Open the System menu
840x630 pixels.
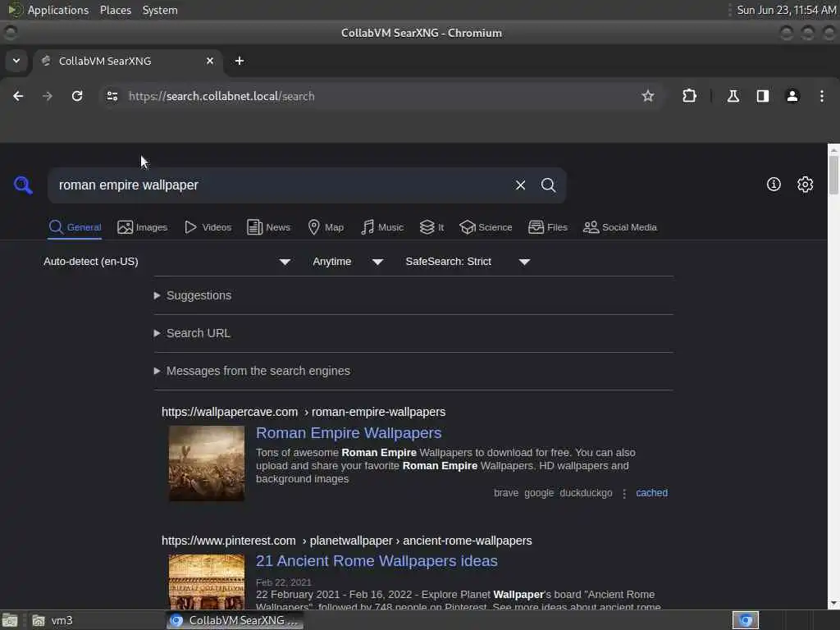tap(160, 10)
